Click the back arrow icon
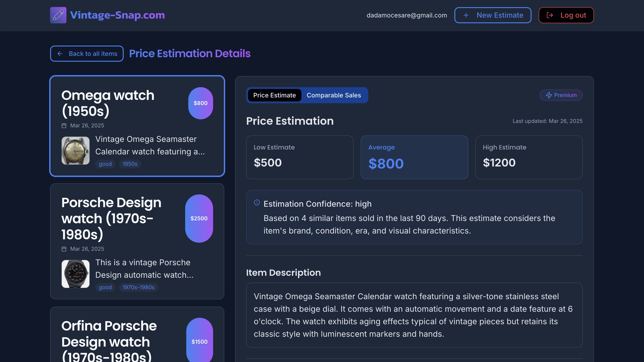644x362 pixels. click(x=60, y=54)
